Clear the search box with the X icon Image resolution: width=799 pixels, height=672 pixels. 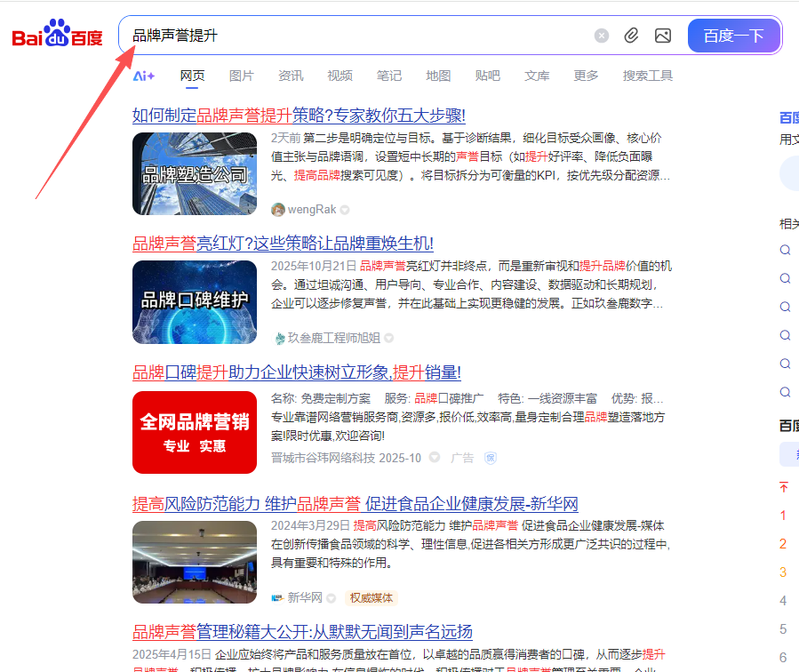[602, 36]
